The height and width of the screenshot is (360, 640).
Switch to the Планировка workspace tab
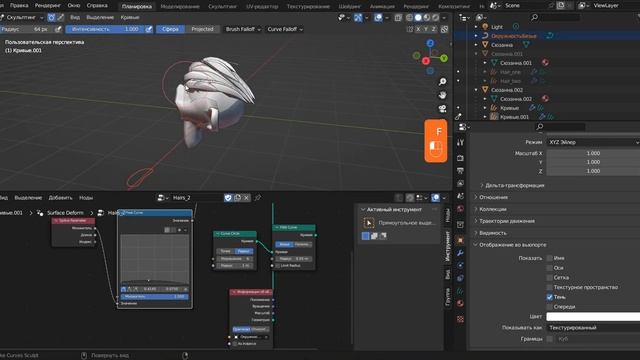pos(137,7)
